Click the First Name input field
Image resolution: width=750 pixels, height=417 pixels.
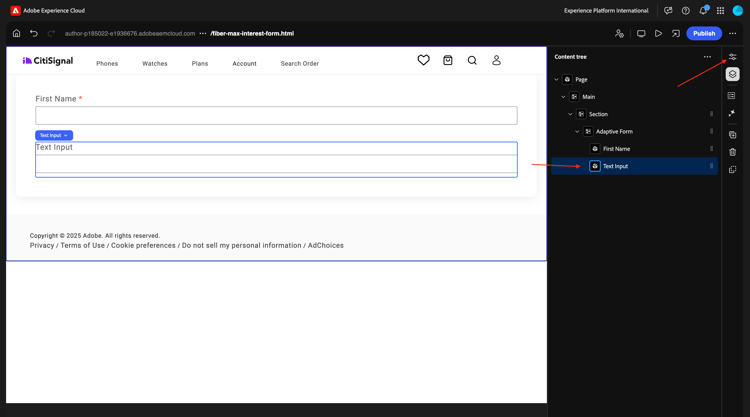coord(276,115)
